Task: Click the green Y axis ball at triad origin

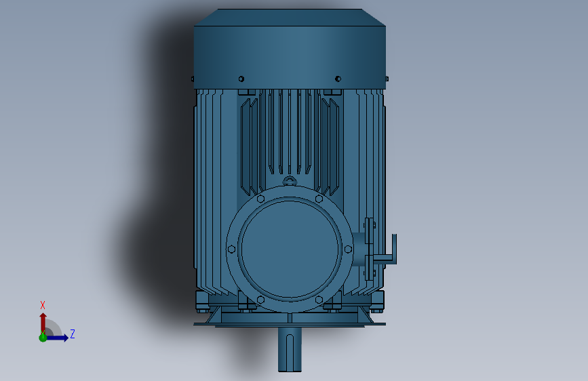Action: coord(43,338)
